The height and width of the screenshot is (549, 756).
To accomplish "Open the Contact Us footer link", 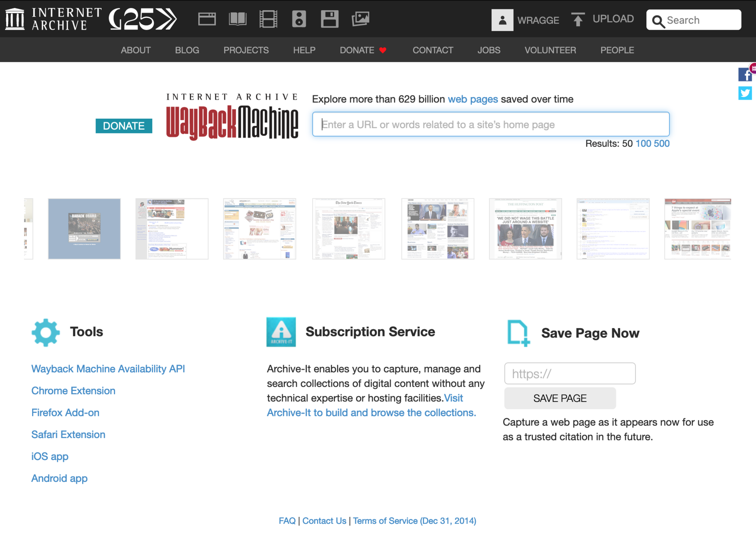I will point(324,521).
